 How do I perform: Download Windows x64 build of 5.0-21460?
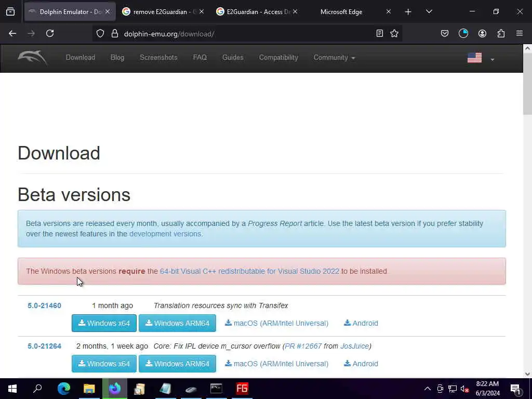click(104, 323)
